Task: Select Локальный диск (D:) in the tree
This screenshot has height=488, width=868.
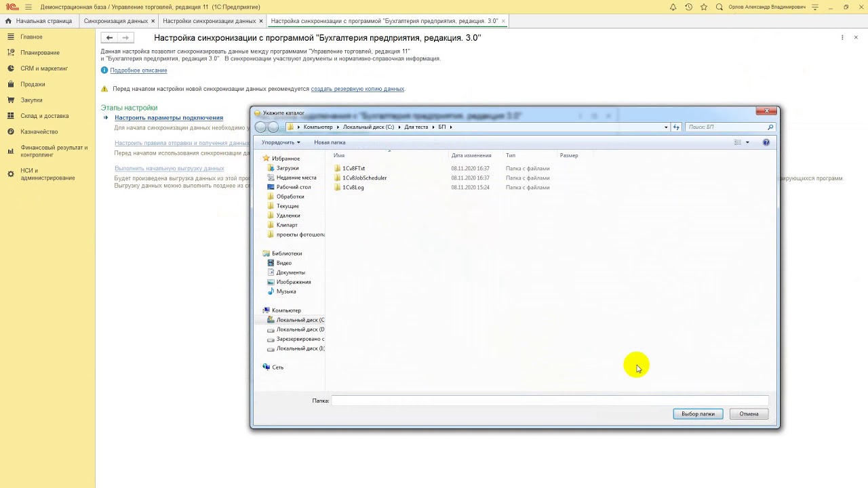Action: [x=296, y=329]
